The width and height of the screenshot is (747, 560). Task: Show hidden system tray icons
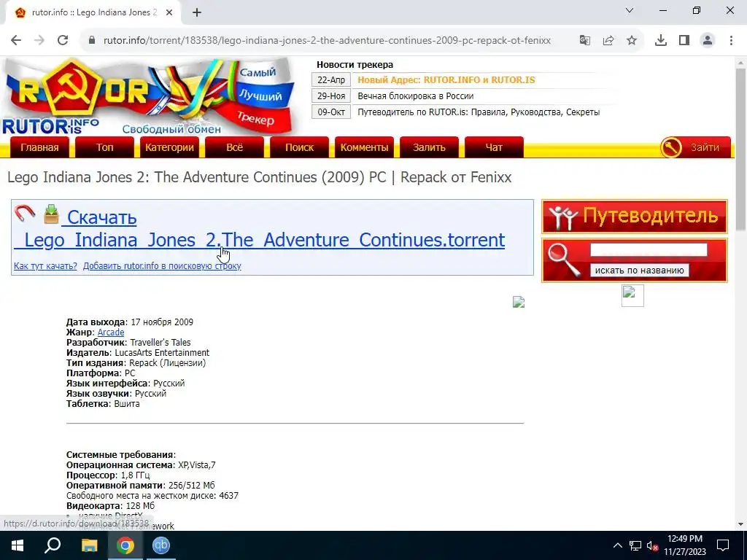[617, 545]
